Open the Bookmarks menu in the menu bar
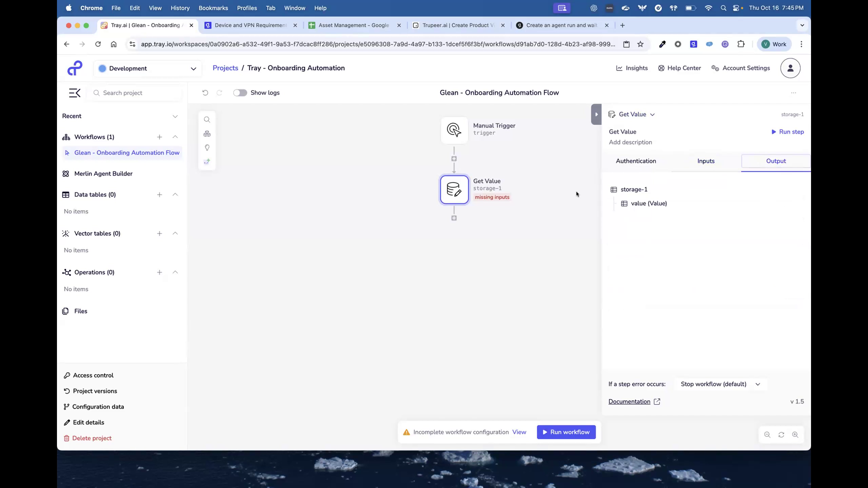 click(x=213, y=8)
